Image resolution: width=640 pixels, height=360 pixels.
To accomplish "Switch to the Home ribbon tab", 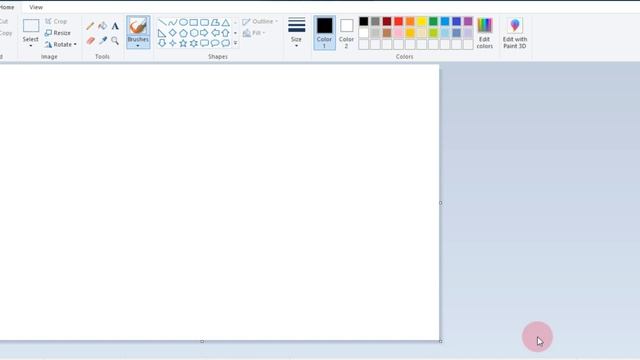I will point(7,7).
